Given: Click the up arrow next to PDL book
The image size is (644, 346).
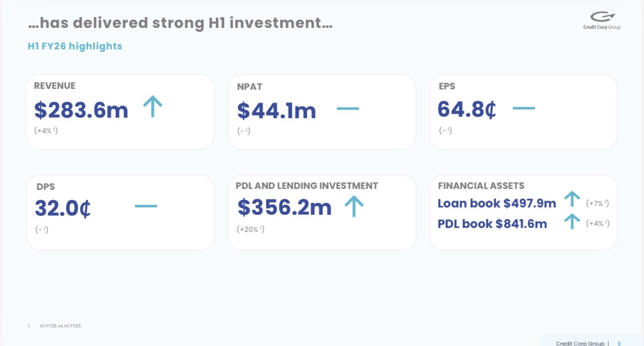Looking at the screenshot, I should (x=572, y=222).
